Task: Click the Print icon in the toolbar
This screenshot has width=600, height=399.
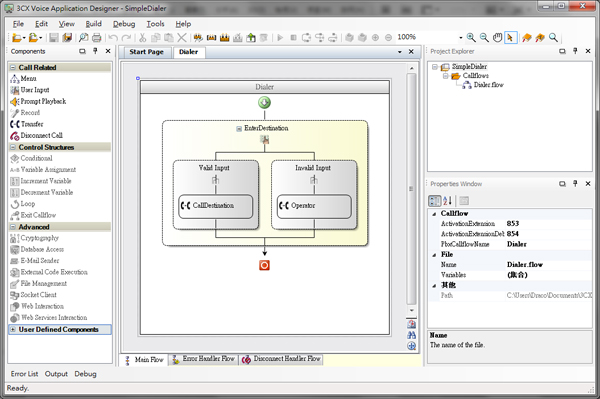Action: 97,37
